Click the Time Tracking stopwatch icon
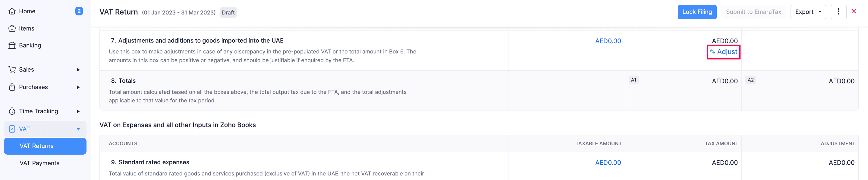868x180 pixels. coord(12,111)
